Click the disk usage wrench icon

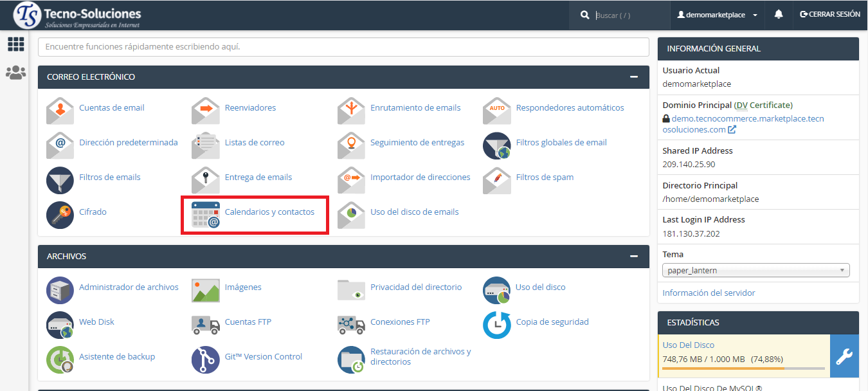[x=844, y=356]
